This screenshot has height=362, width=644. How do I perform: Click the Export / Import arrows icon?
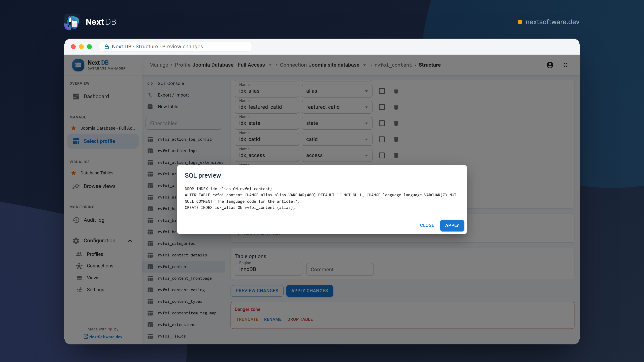pos(150,95)
